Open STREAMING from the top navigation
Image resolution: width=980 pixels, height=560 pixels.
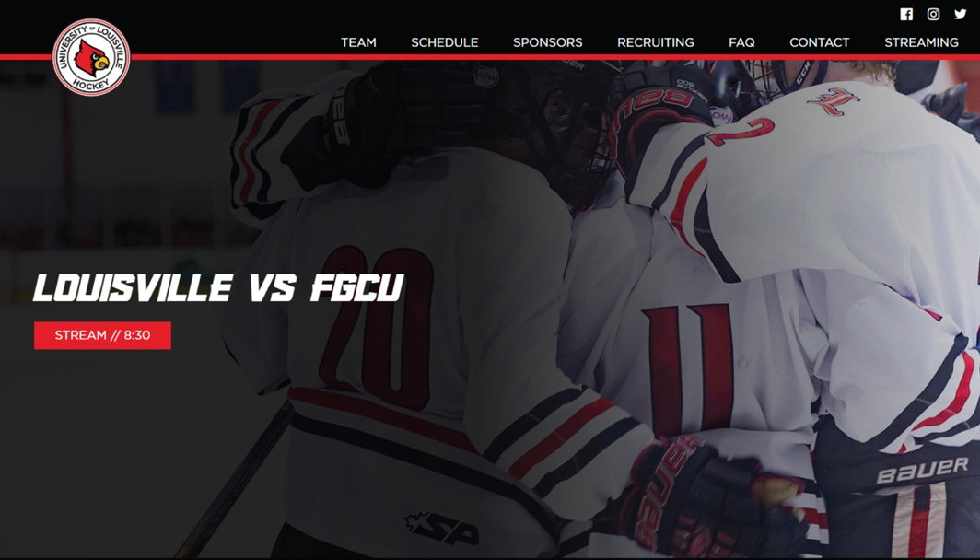coord(921,42)
